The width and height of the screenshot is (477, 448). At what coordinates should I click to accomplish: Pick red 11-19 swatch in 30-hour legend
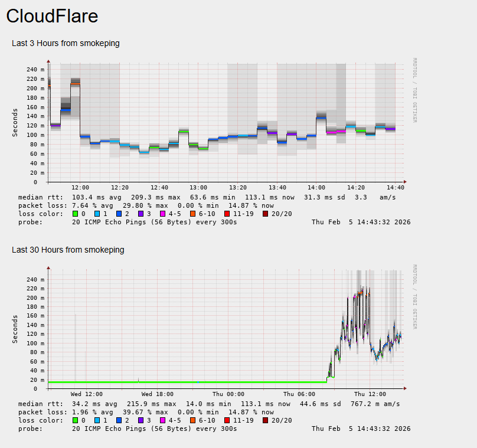click(x=227, y=420)
